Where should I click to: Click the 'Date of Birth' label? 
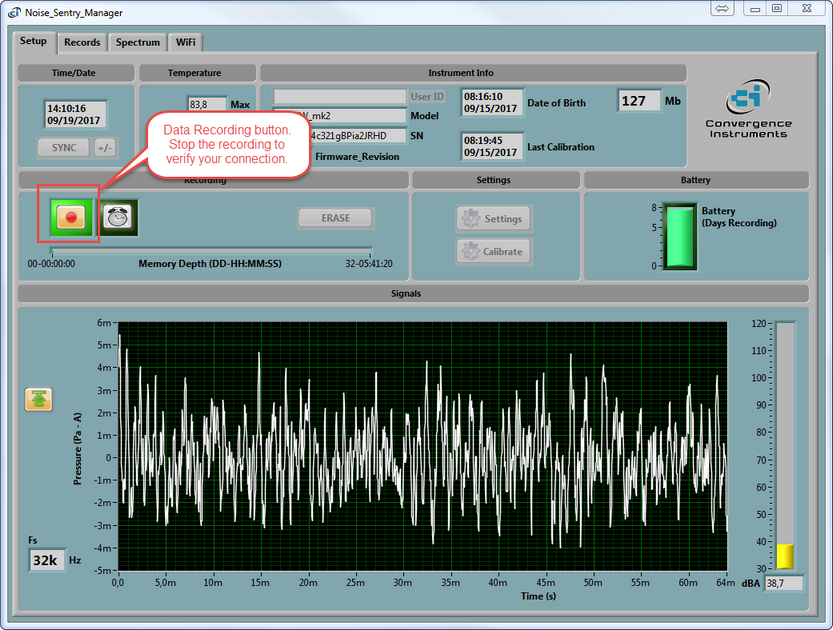coord(556,103)
